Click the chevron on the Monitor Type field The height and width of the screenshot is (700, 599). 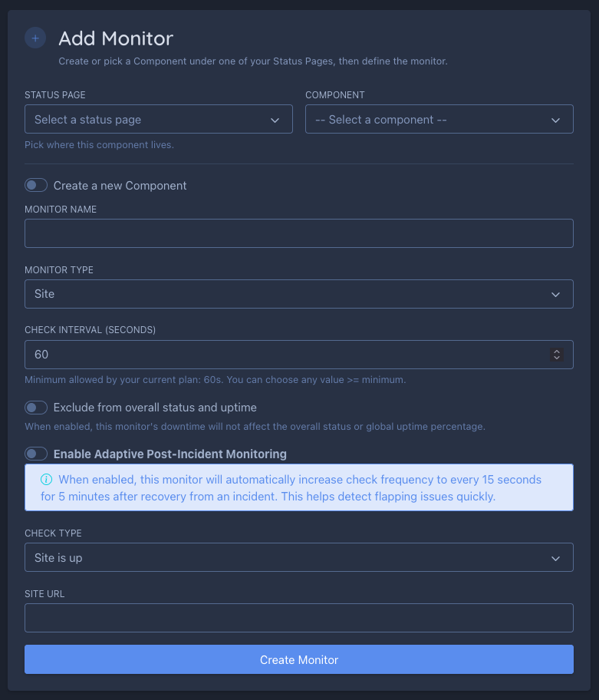tap(557, 294)
